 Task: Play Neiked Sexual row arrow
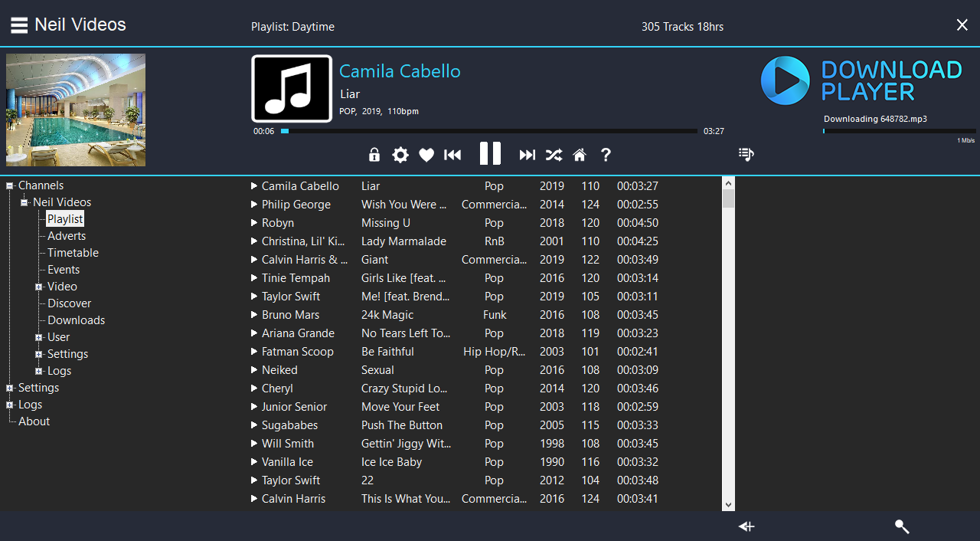coord(254,370)
